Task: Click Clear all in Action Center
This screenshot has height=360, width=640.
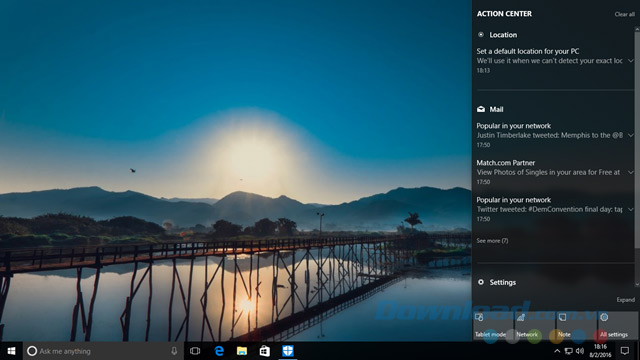Action: tap(624, 14)
